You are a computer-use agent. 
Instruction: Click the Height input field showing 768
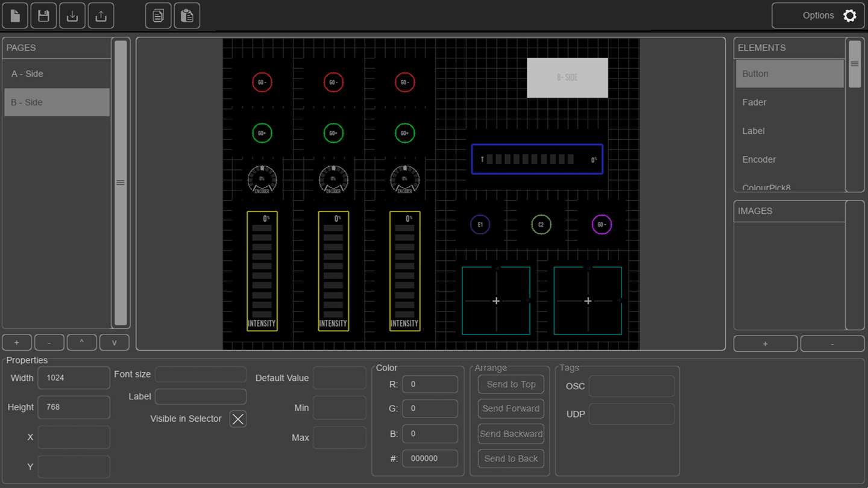[x=74, y=407]
